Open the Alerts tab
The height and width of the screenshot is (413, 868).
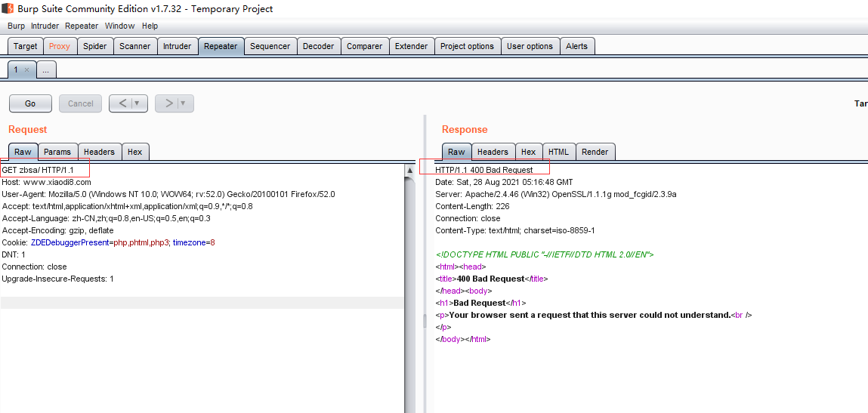tap(577, 47)
